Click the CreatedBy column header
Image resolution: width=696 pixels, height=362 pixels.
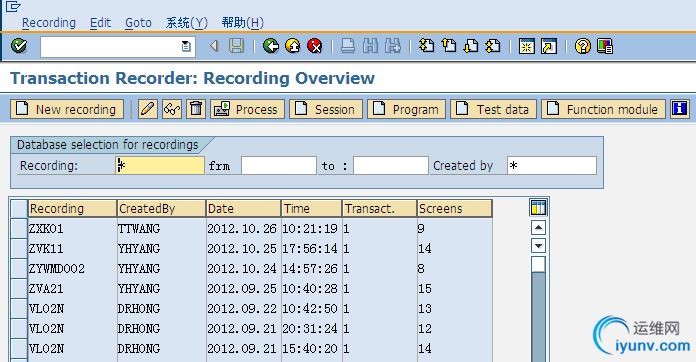(162, 208)
